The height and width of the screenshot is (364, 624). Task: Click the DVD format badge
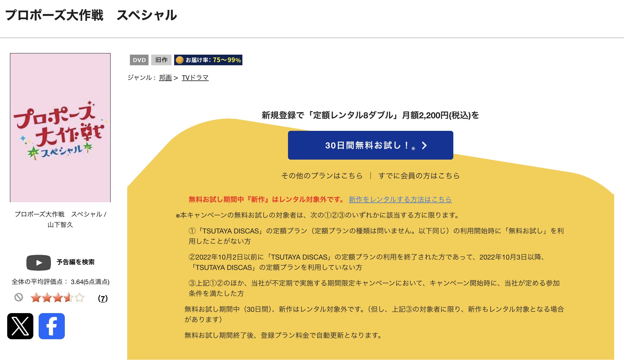coord(139,60)
